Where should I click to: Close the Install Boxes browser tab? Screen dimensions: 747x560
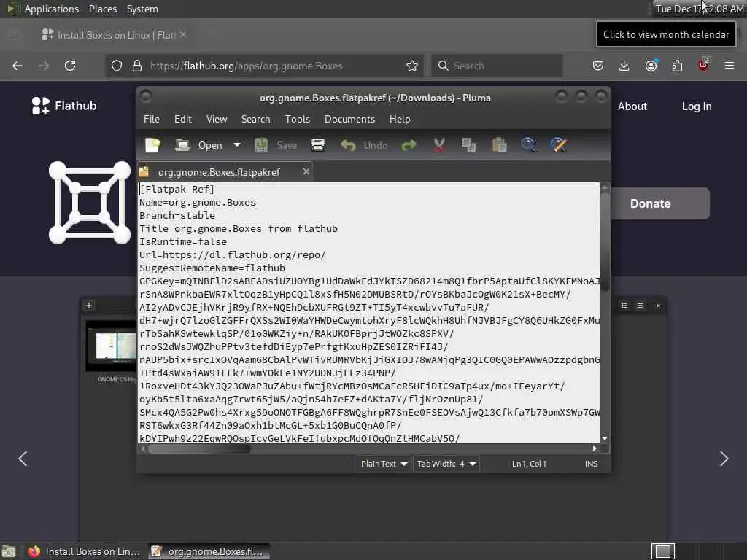pyautogui.click(x=183, y=34)
